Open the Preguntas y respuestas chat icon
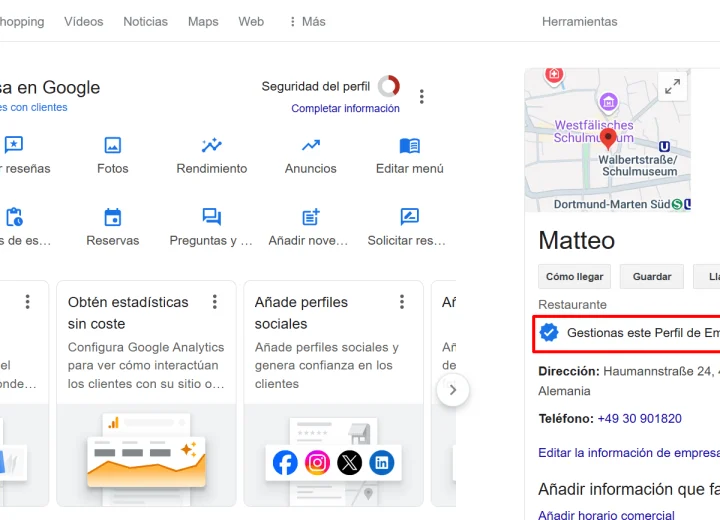This screenshot has width=720, height=520. (212, 217)
